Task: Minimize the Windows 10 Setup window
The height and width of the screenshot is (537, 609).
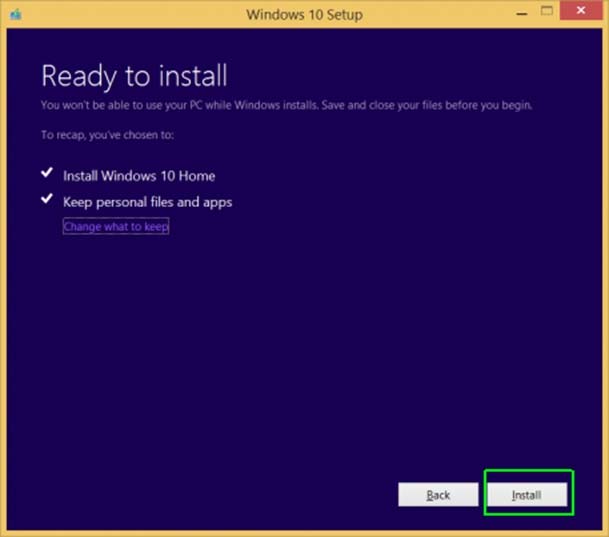Action: tap(522, 14)
